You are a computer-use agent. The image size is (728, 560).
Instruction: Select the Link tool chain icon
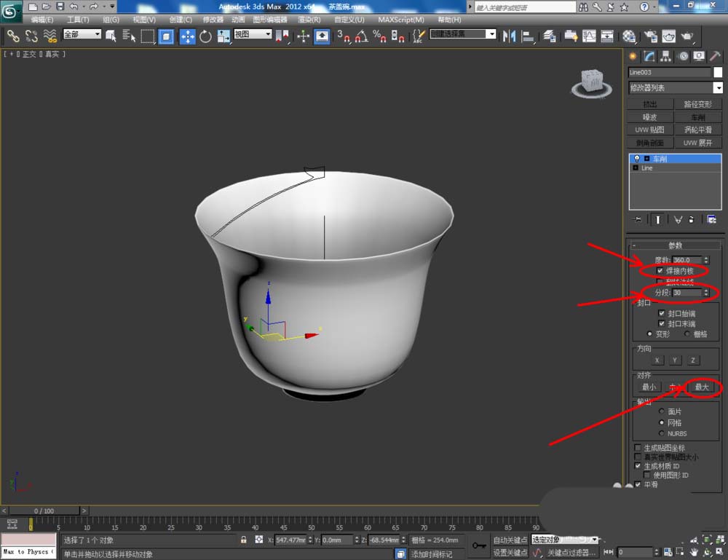click(13, 36)
